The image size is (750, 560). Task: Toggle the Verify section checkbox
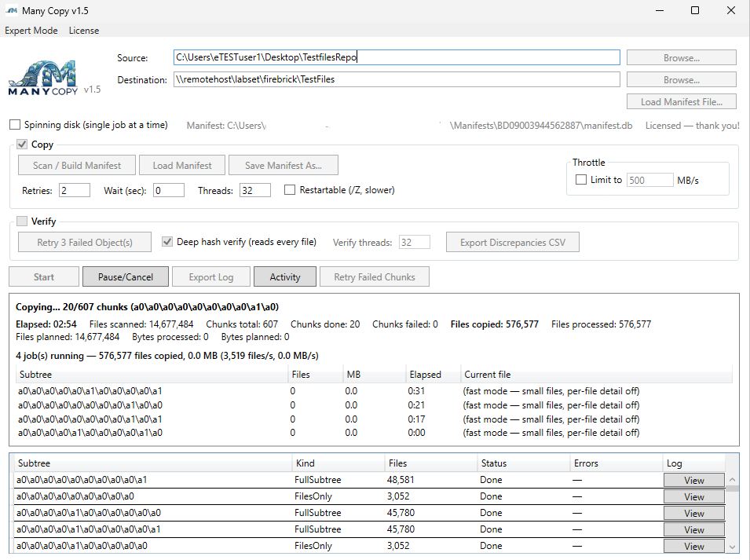coord(22,221)
